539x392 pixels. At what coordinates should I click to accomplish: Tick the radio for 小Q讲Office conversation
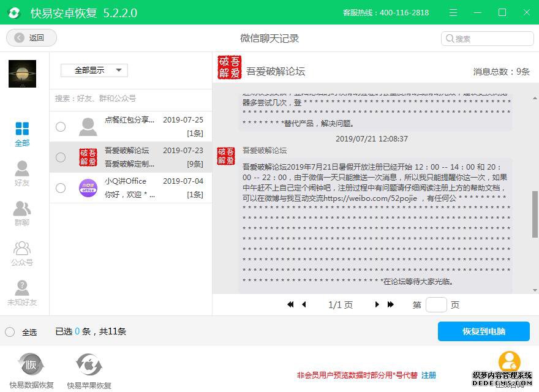click(61, 188)
